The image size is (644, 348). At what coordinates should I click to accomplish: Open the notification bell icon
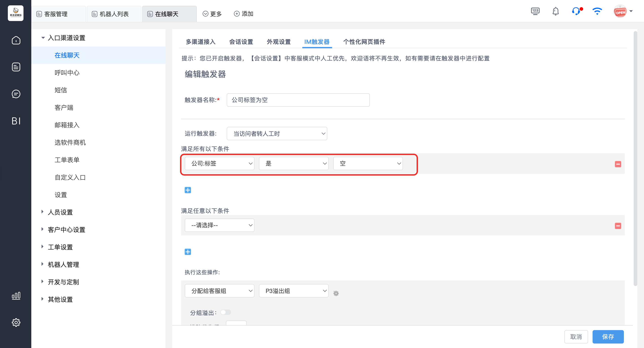coord(555,11)
